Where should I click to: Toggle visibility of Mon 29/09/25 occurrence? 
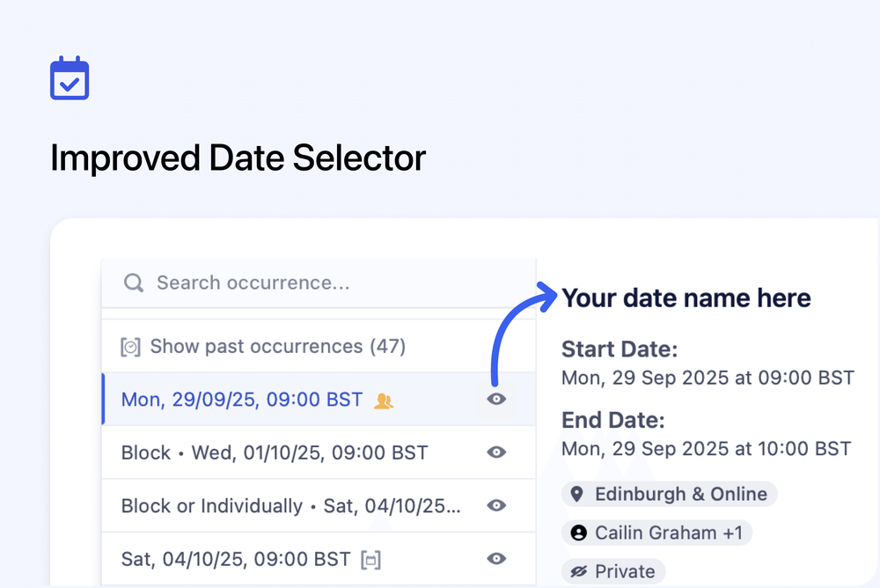pos(496,399)
